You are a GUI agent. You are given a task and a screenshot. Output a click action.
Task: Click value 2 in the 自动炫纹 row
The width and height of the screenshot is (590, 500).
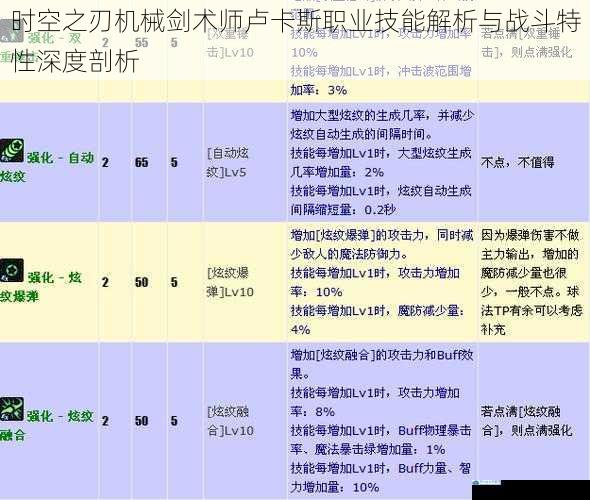[105, 162]
